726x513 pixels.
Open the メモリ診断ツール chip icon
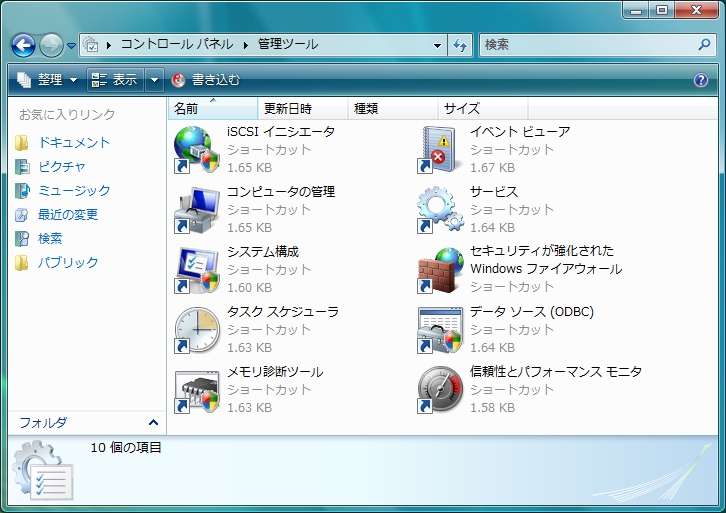197,390
